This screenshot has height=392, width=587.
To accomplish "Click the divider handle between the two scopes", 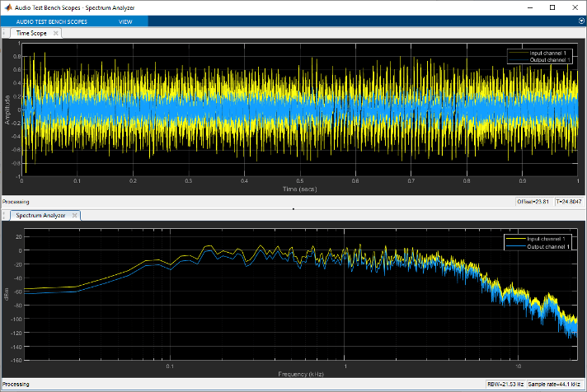I will (293, 209).
